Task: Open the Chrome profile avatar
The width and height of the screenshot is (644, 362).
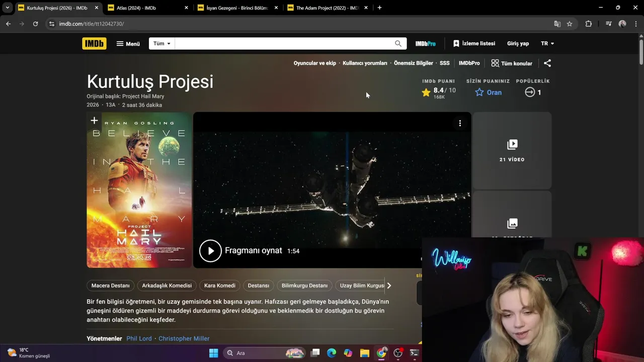Action: (x=622, y=24)
